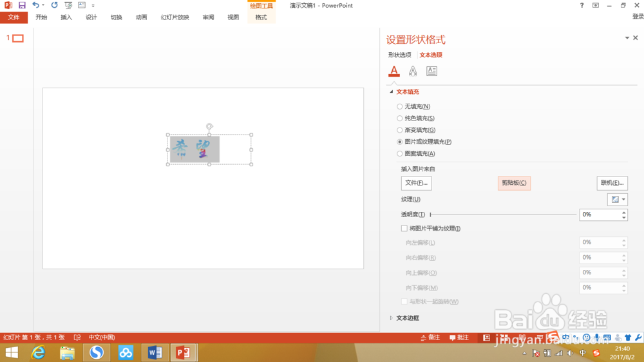644x362 pixels.
Task: Open the 视图 View tab
Action: pos(233,17)
